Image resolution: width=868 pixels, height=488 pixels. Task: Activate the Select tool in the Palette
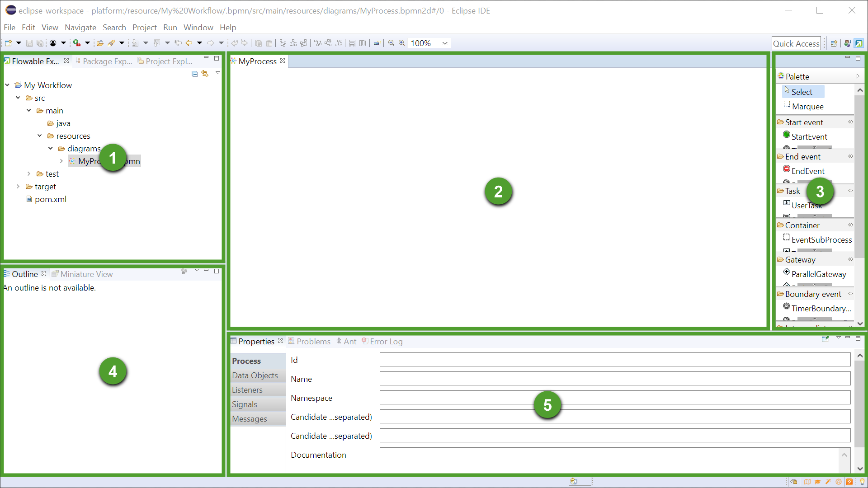click(x=802, y=92)
